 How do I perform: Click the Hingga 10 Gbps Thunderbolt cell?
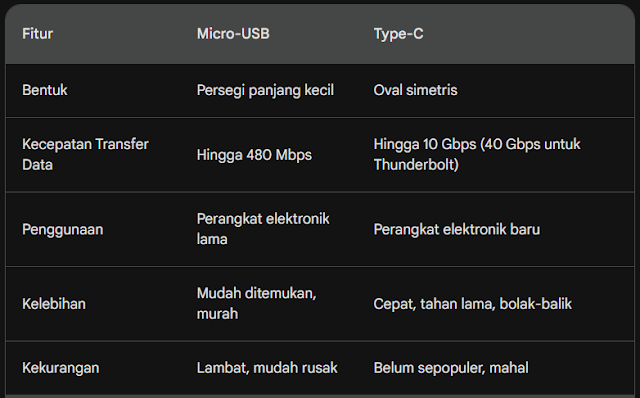(x=477, y=154)
